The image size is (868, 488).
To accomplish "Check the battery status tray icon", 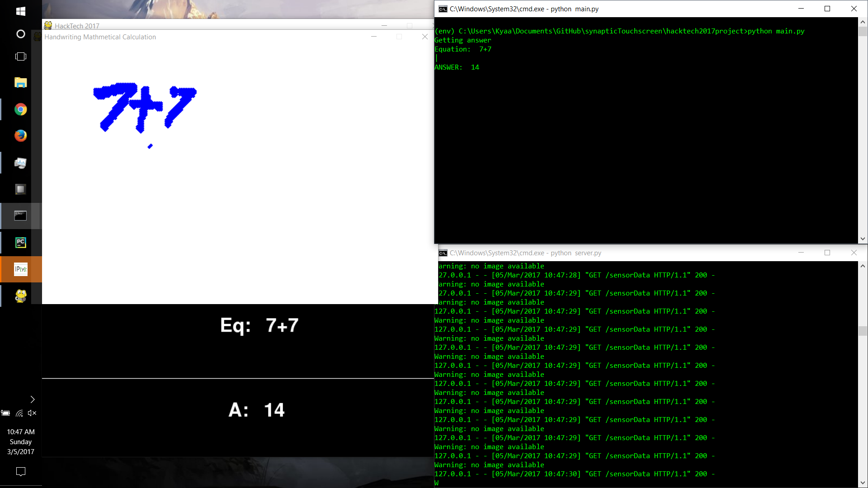I will pyautogui.click(x=6, y=413).
